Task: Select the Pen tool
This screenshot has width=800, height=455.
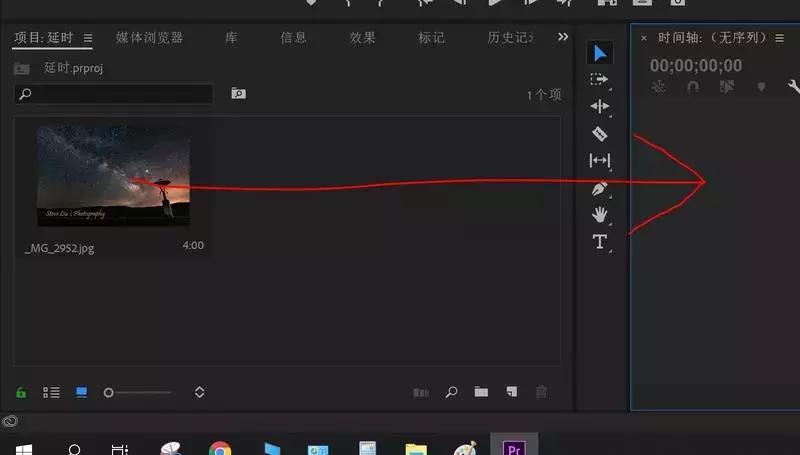Action: pyautogui.click(x=599, y=188)
